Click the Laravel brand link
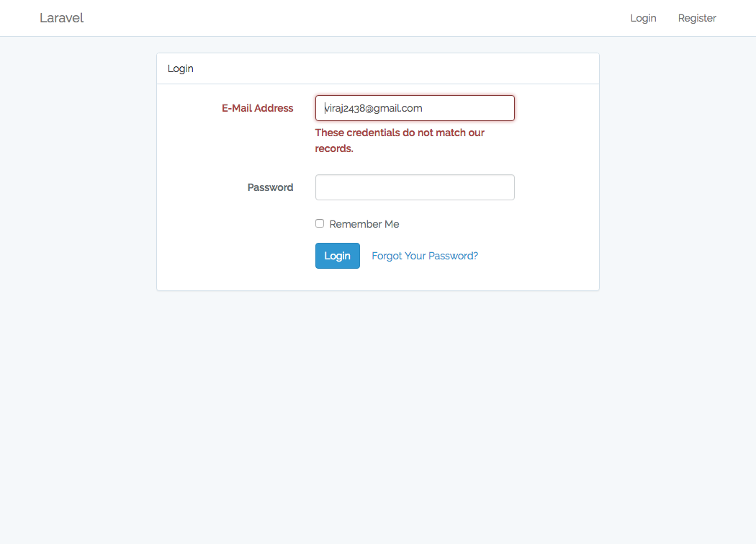Viewport: 756px width, 544px height. pos(61,18)
